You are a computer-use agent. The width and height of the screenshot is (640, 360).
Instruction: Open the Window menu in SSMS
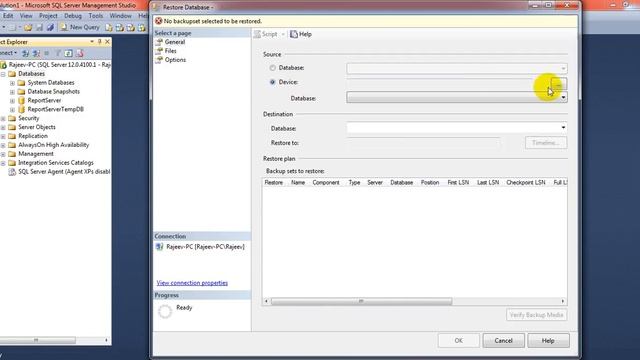click(120, 16)
